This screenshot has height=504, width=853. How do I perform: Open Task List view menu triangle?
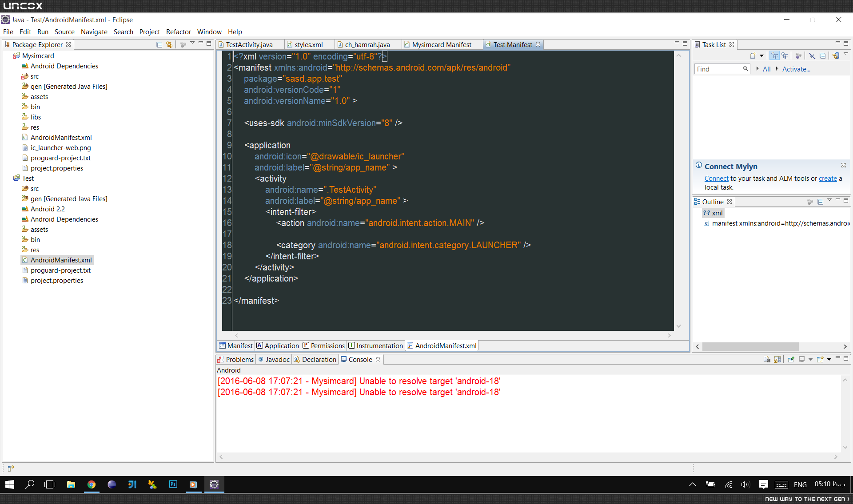(846, 54)
